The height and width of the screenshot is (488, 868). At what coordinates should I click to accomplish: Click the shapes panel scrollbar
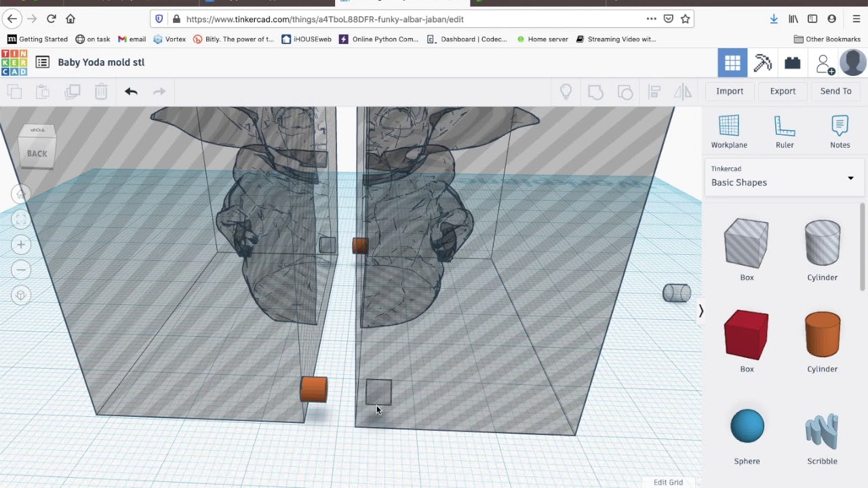point(863,247)
